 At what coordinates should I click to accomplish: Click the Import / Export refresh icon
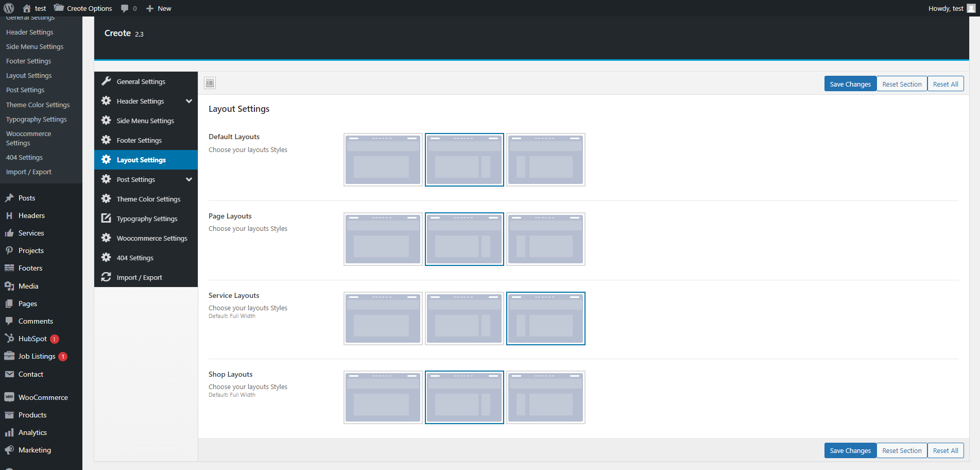point(106,277)
